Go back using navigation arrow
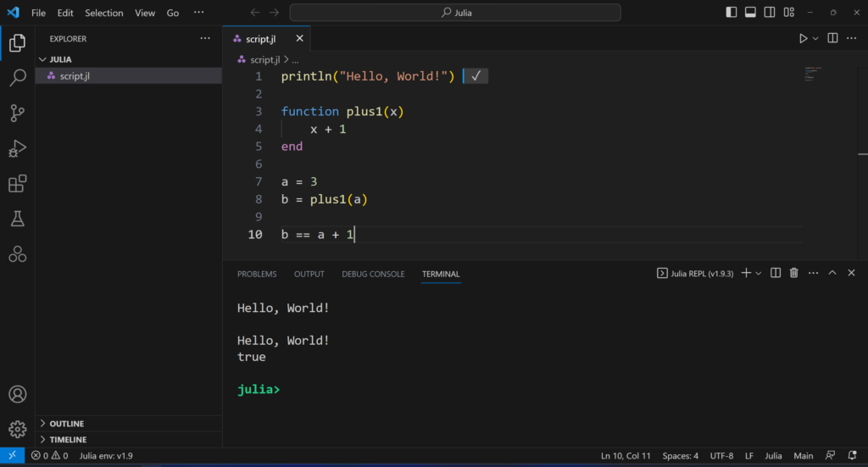This screenshot has height=467, width=868. (254, 12)
